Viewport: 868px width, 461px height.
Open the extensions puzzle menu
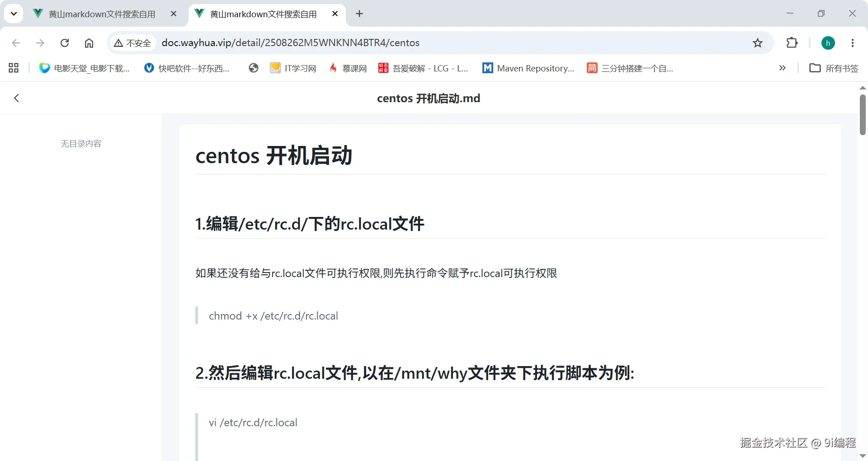(x=792, y=43)
